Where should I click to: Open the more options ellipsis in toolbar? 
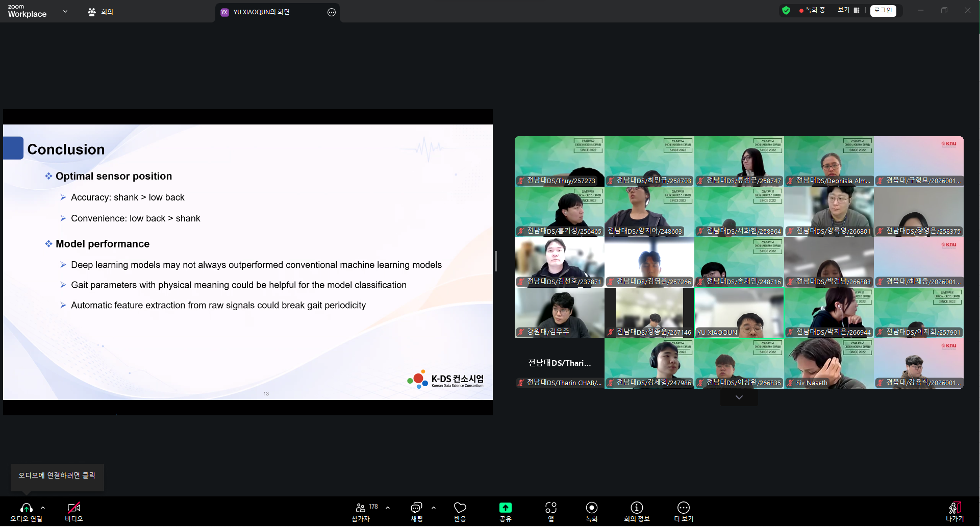click(683, 508)
